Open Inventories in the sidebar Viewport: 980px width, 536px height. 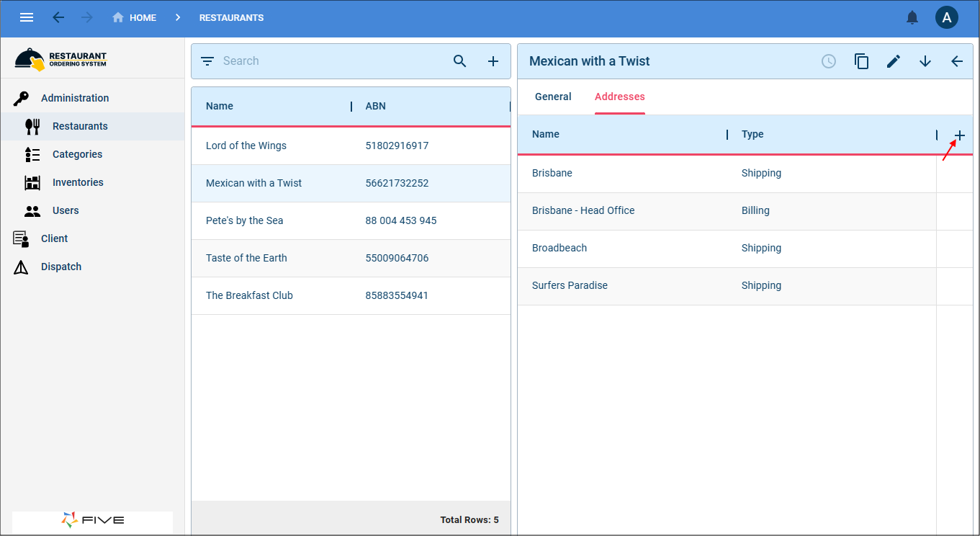(x=92, y=182)
